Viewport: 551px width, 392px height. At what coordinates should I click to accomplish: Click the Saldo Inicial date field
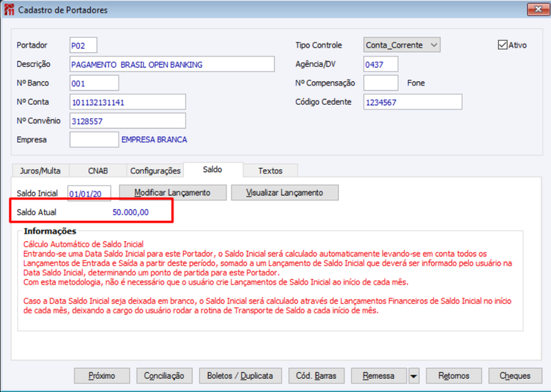90,194
